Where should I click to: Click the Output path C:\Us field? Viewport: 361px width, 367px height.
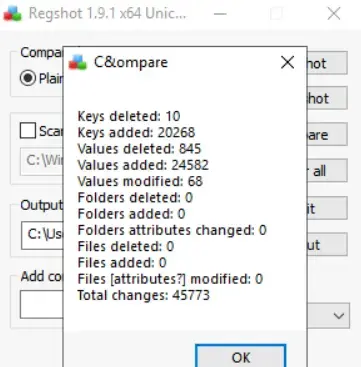click(42, 235)
